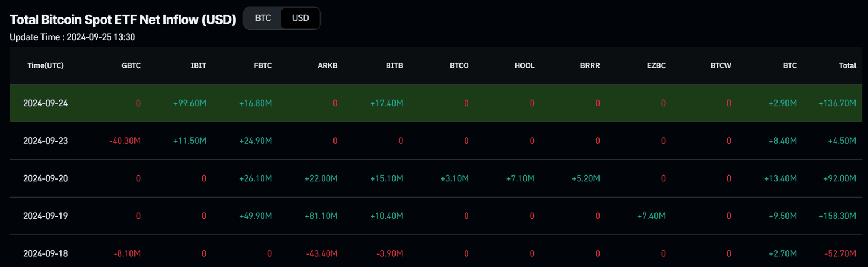Select the USD unit option
868x267 pixels.
300,18
